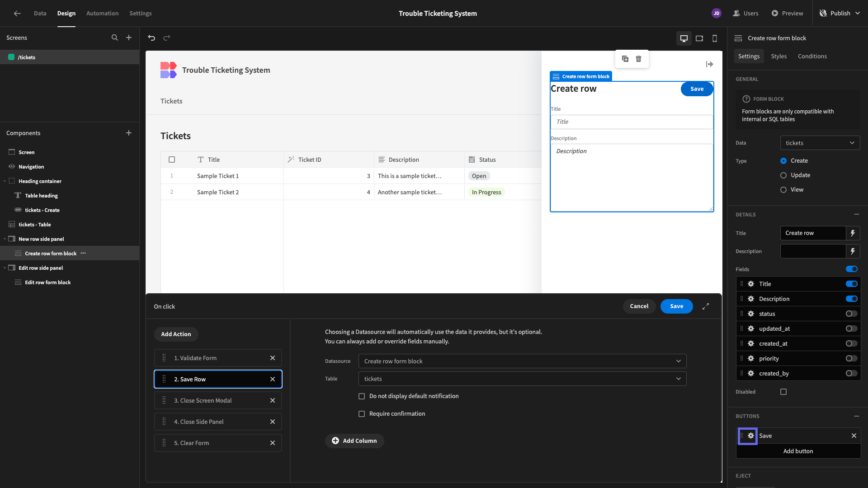The width and height of the screenshot is (868, 488).
Task: Toggle the status field on
Action: point(852,314)
